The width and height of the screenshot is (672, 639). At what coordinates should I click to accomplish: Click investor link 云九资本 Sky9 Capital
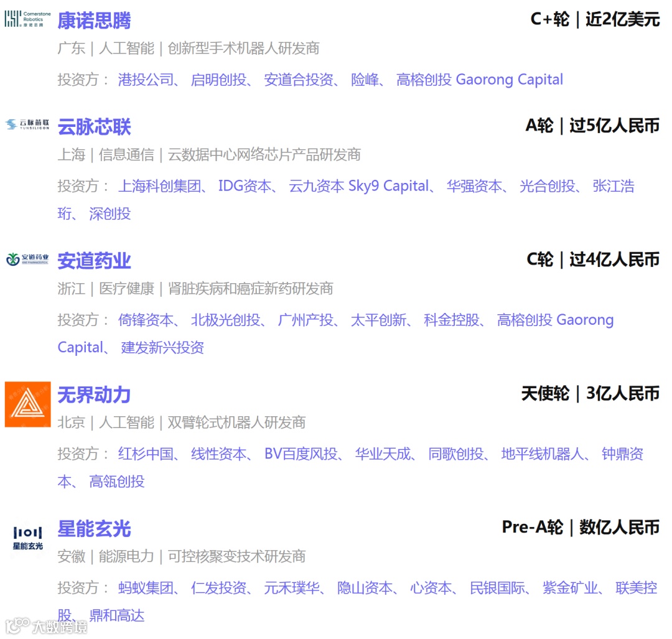point(359,186)
